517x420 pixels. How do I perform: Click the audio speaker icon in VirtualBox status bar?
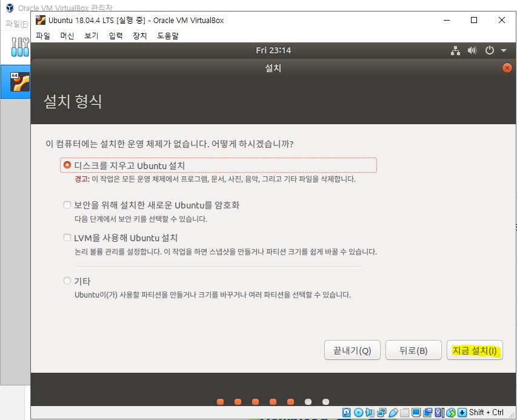370,412
